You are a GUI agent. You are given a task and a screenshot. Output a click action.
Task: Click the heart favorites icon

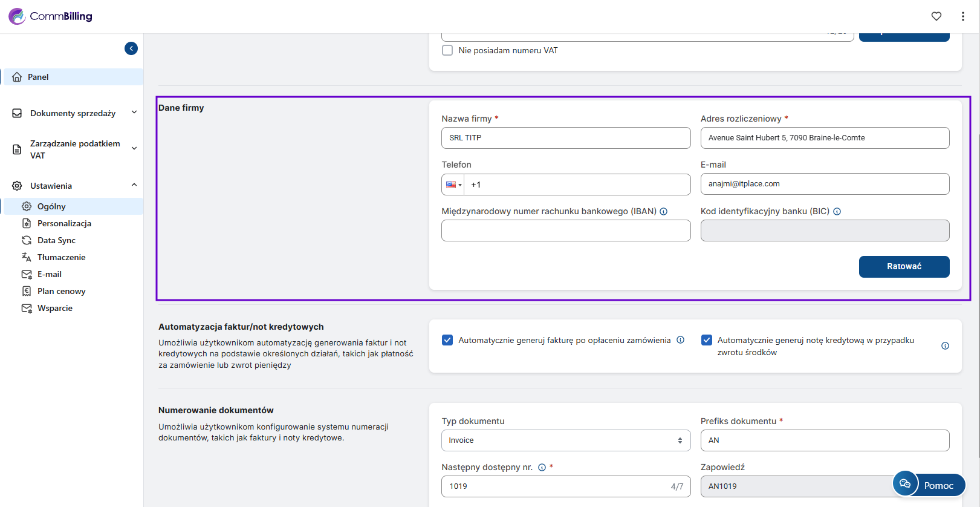936,16
